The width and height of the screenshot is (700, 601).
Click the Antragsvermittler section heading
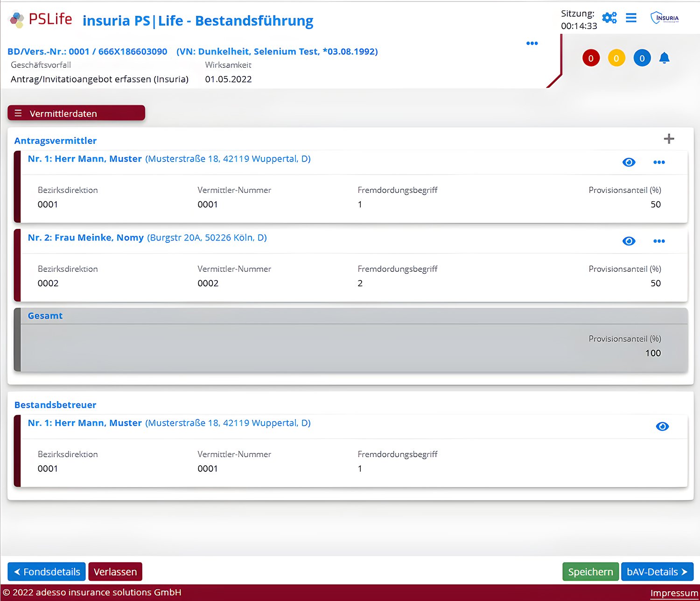click(56, 141)
